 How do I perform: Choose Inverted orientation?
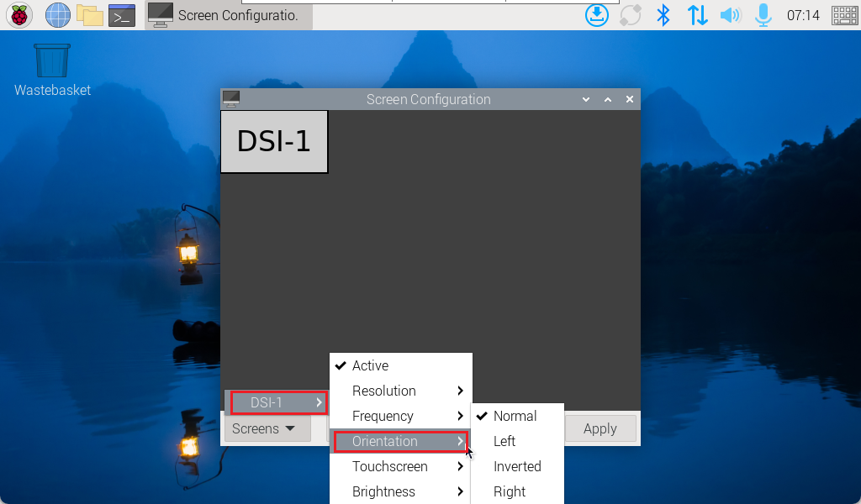(517, 466)
